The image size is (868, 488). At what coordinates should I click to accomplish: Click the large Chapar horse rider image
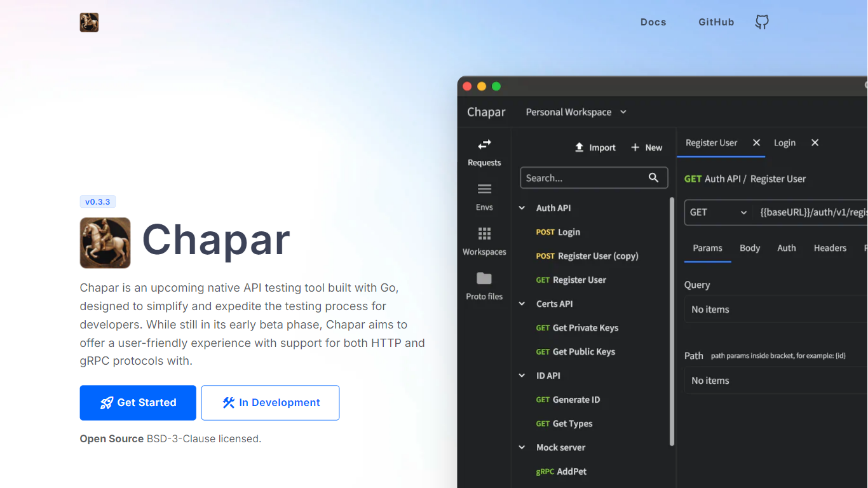pyautogui.click(x=105, y=243)
